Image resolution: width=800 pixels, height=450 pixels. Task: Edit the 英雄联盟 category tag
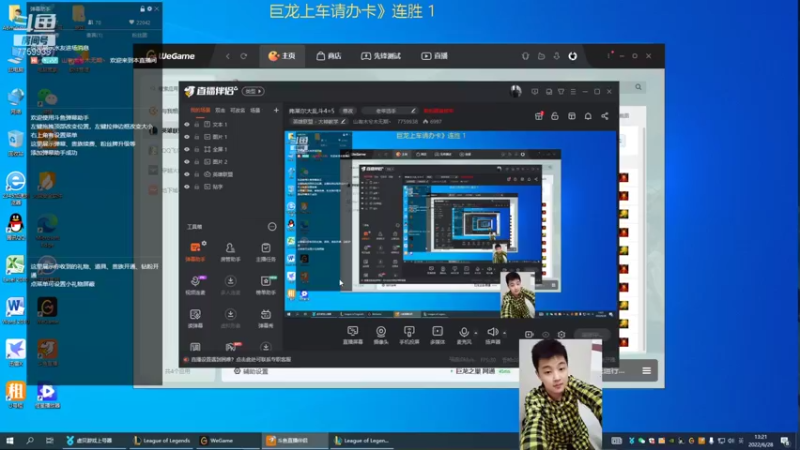click(x=319, y=122)
